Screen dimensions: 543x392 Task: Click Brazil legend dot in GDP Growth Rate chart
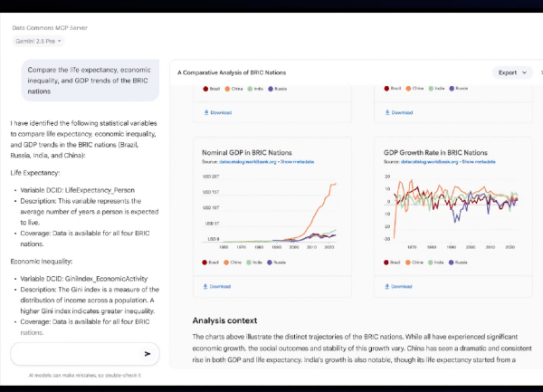pyautogui.click(x=386, y=263)
